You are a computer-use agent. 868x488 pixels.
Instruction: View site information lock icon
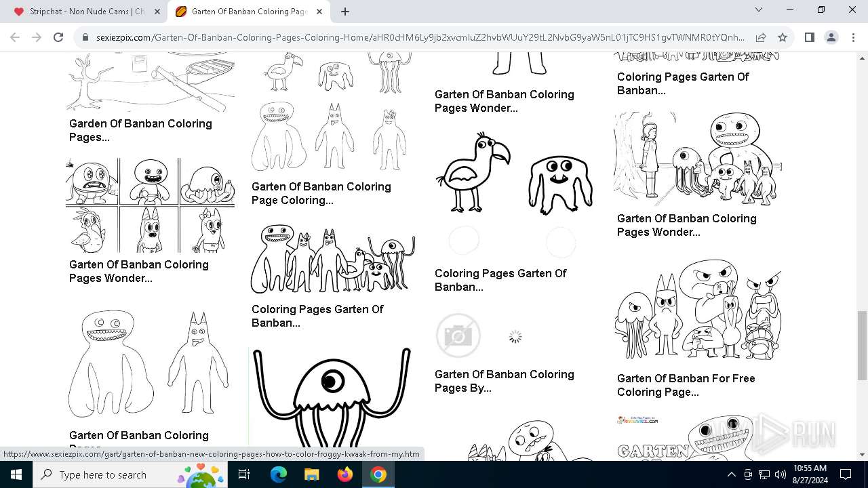85,38
